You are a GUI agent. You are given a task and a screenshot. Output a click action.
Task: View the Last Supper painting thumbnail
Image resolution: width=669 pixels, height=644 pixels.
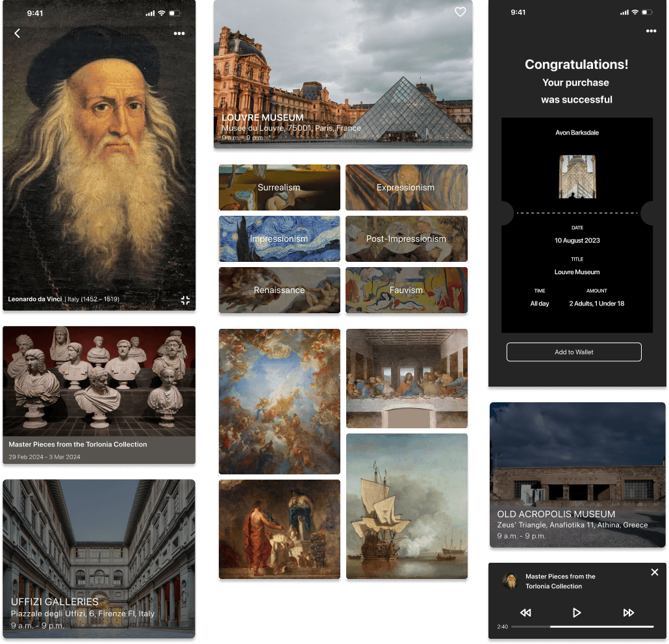pos(407,378)
